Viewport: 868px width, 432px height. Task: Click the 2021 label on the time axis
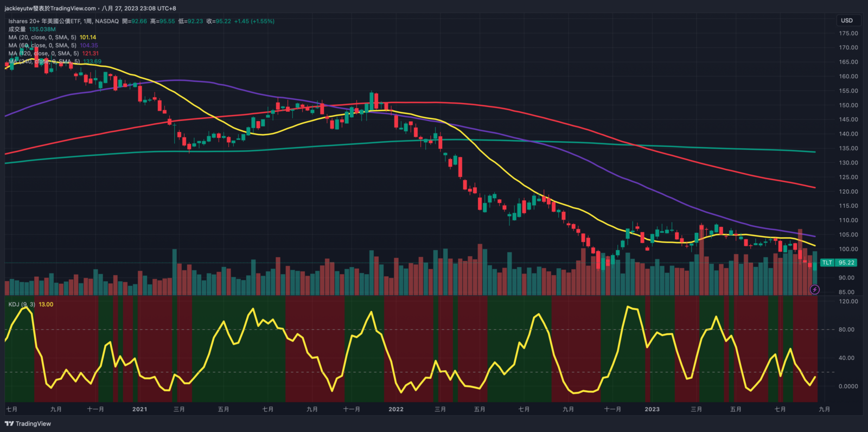(x=139, y=409)
